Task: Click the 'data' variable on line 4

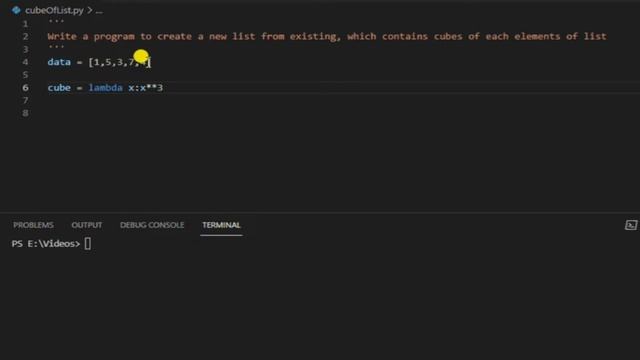Action: click(59, 62)
